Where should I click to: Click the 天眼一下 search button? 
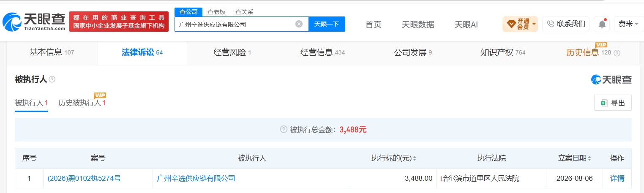coord(327,24)
